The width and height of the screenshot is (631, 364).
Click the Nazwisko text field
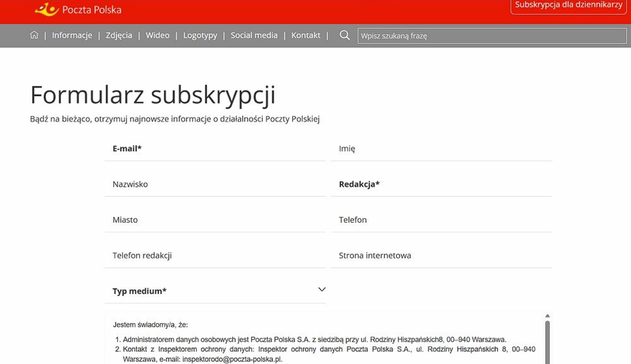coord(215,185)
